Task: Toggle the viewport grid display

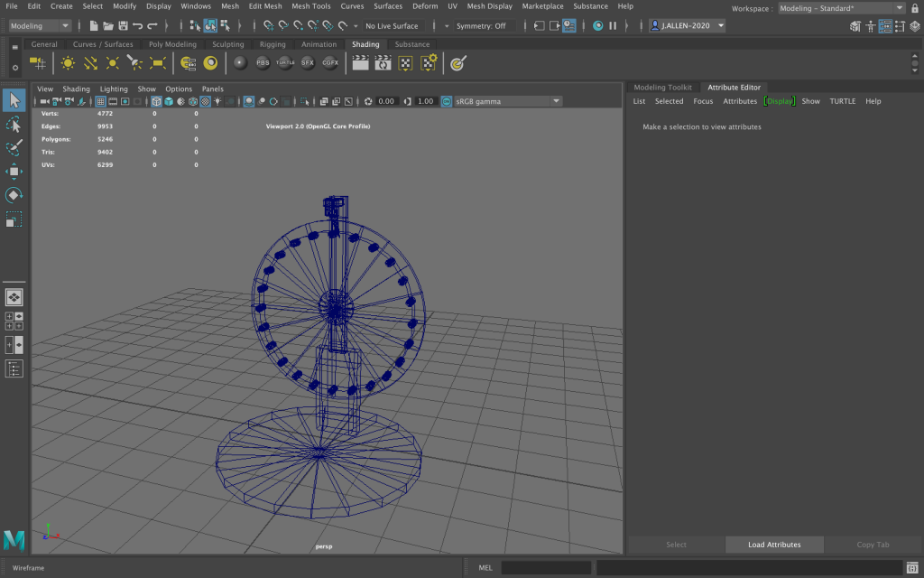Action: click(x=100, y=102)
